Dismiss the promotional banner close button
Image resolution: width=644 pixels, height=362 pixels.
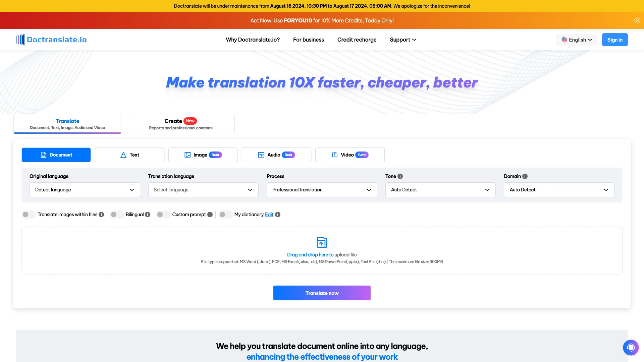[x=637, y=20]
